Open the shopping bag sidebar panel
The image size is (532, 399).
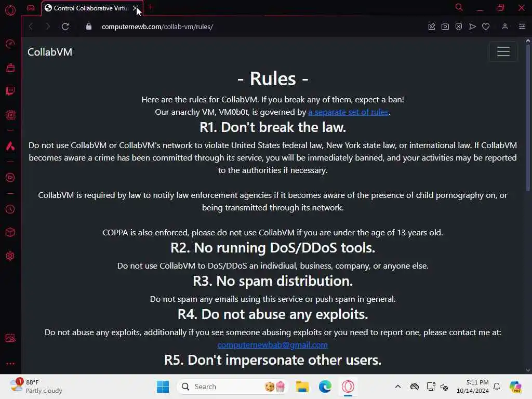coord(10,68)
